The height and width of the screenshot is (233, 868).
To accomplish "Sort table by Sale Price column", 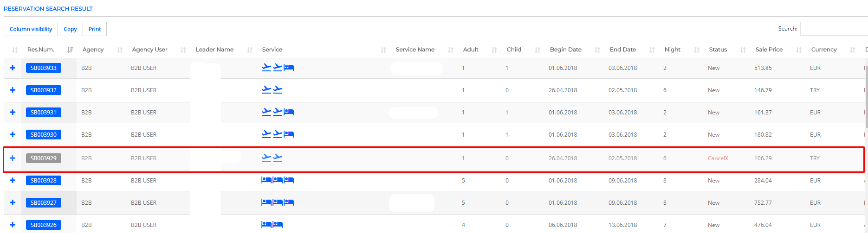I will [769, 50].
